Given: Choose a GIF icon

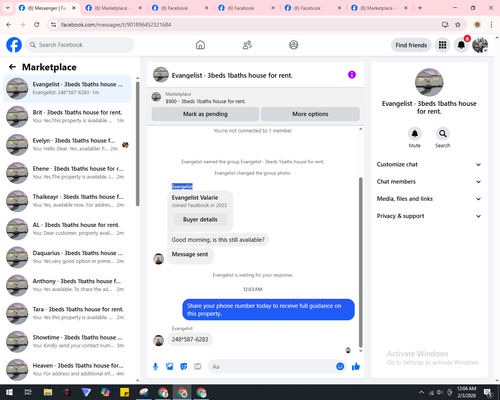Looking at the screenshot, I should 198,367.
